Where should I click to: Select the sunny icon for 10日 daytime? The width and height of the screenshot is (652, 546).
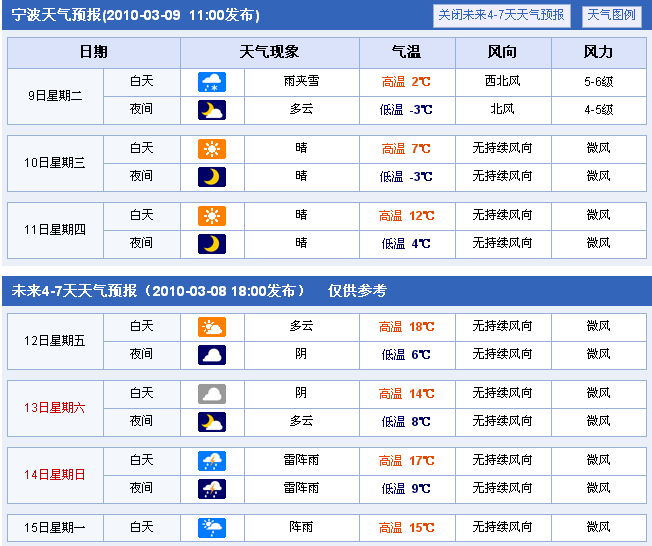tap(212, 149)
